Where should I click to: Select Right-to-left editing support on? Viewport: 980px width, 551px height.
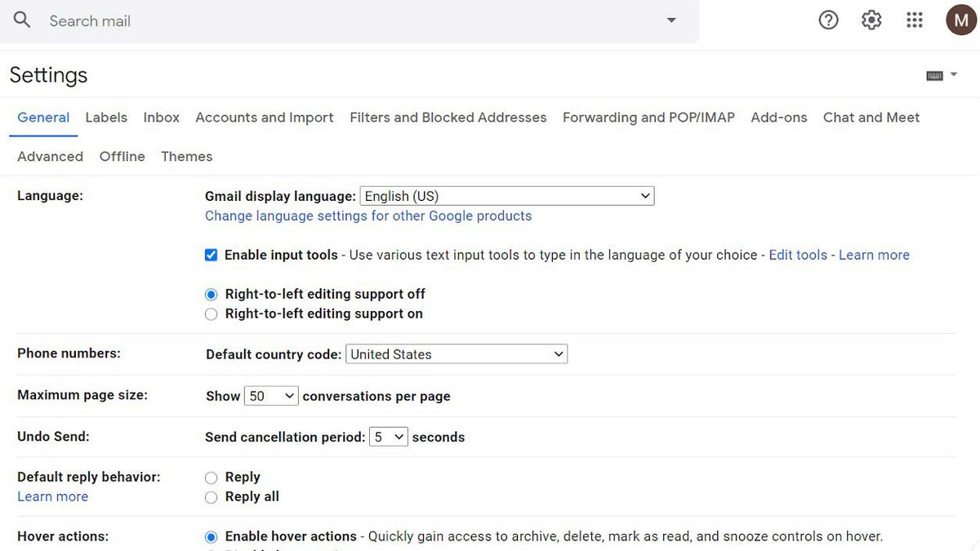click(x=211, y=313)
